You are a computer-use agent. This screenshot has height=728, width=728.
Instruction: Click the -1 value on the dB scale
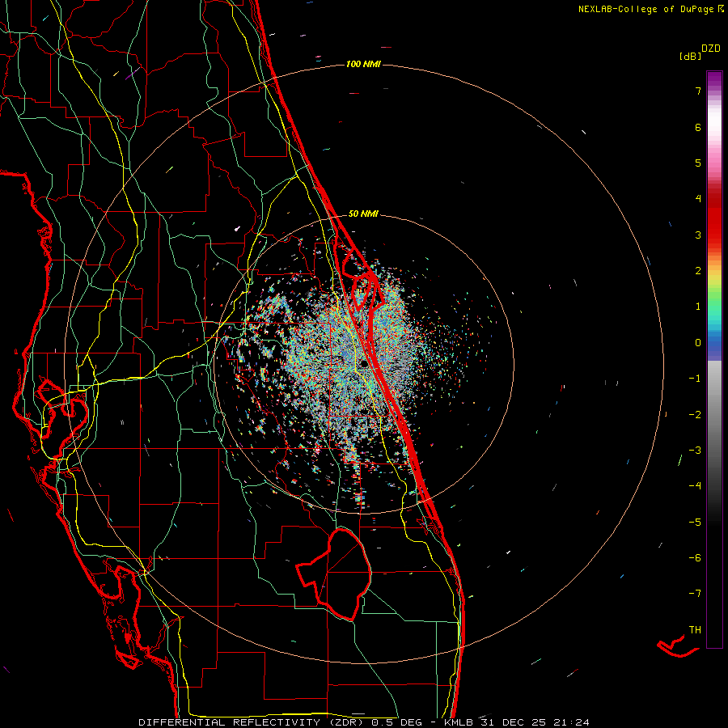tap(695, 379)
